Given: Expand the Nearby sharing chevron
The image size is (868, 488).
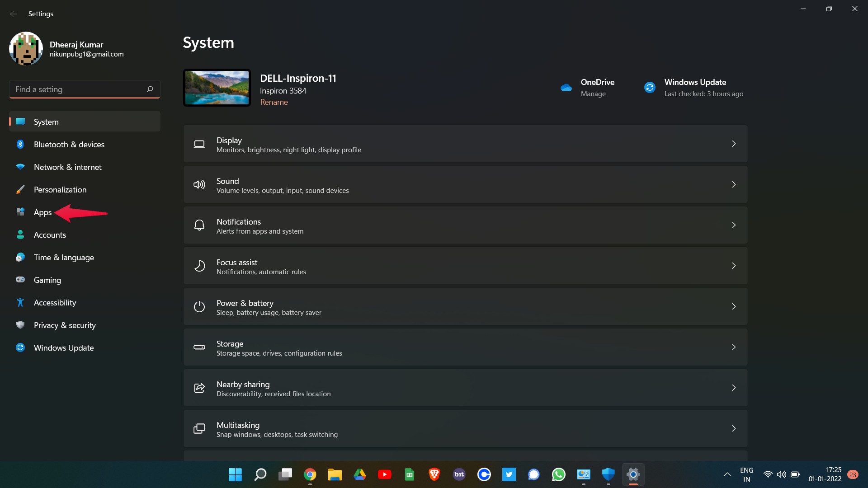Looking at the screenshot, I should coord(734,388).
